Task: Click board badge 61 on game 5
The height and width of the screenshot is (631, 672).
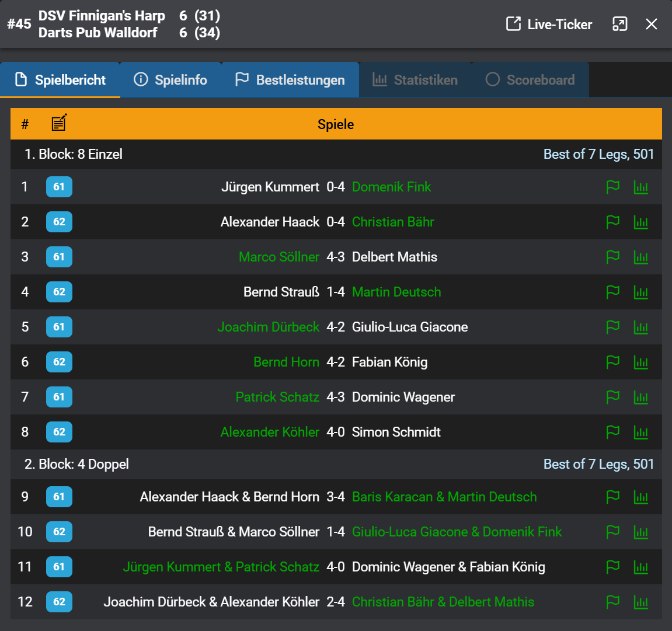Action: (x=59, y=327)
